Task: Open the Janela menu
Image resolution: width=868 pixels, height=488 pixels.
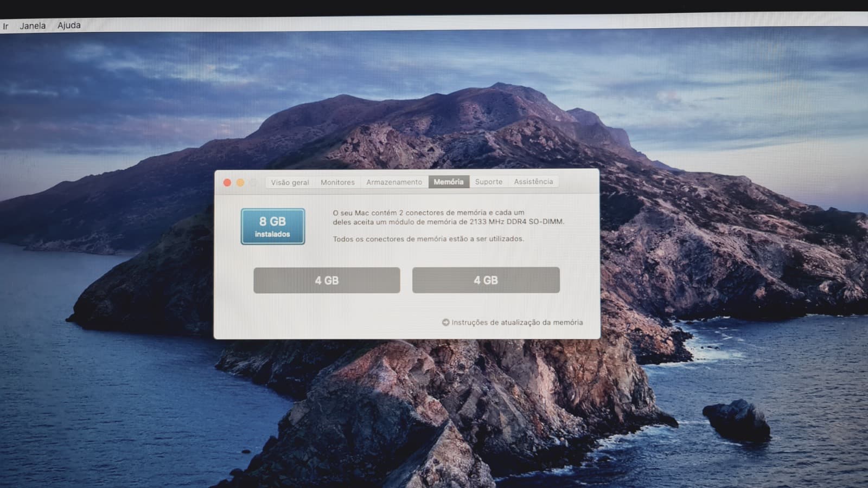Action: pos(33,25)
